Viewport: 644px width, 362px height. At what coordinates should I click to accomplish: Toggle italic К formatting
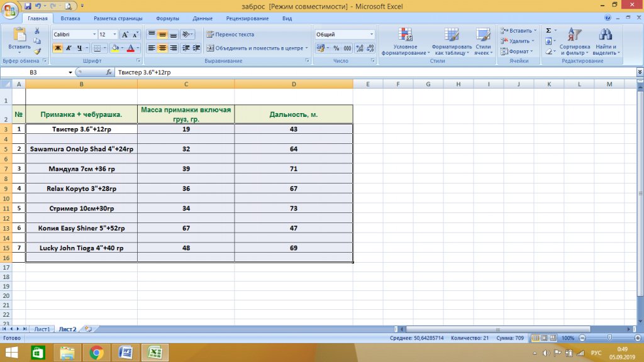[69, 48]
